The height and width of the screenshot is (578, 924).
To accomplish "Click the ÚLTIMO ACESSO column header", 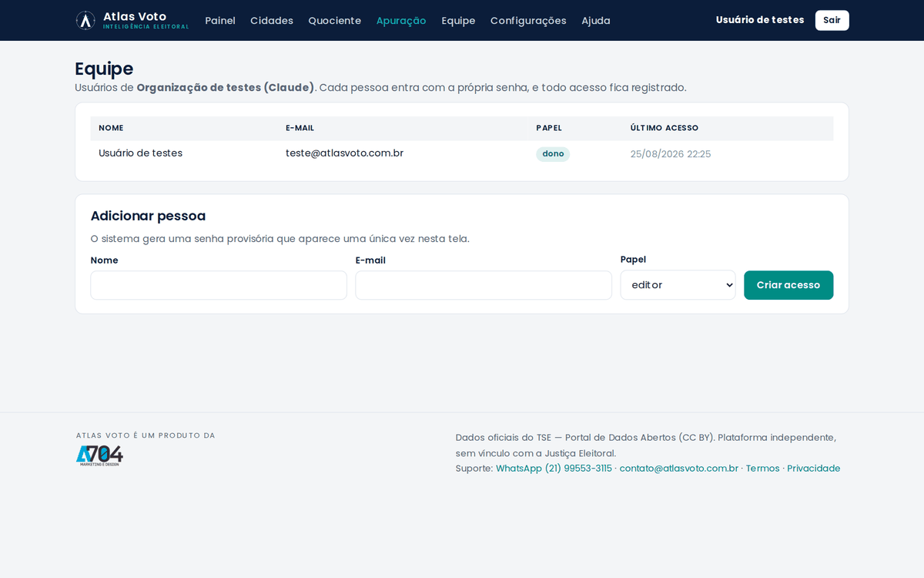I will click(x=665, y=128).
